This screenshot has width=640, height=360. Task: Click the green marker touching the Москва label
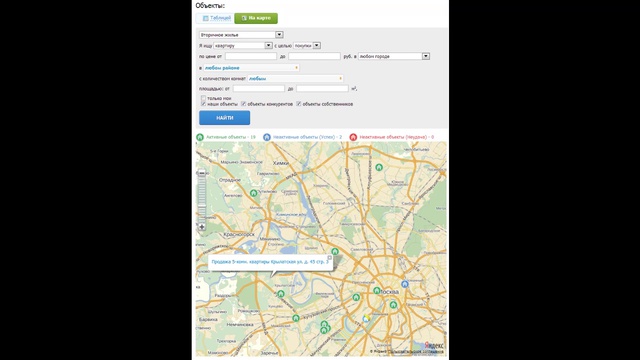pos(377,291)
